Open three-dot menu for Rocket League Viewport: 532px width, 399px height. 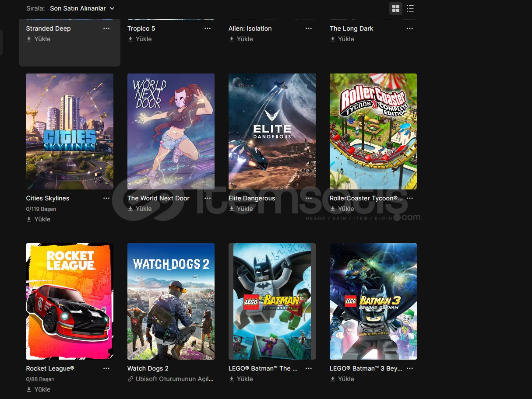[x=106, y=368]
